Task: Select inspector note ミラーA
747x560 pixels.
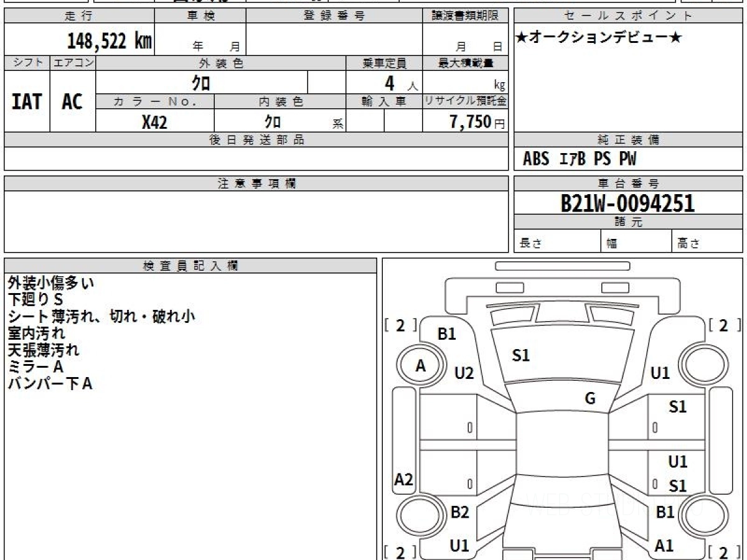Action: click(x=35, y=367)
